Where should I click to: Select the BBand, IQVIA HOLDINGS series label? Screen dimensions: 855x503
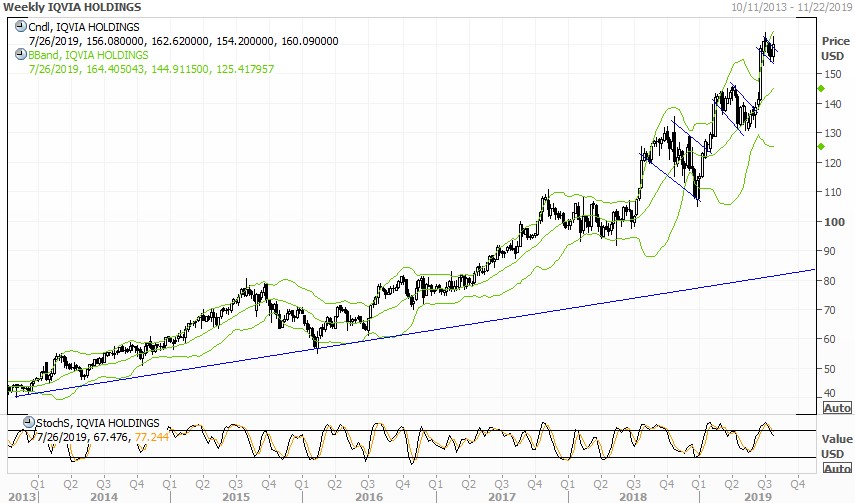tap(89, 55)
